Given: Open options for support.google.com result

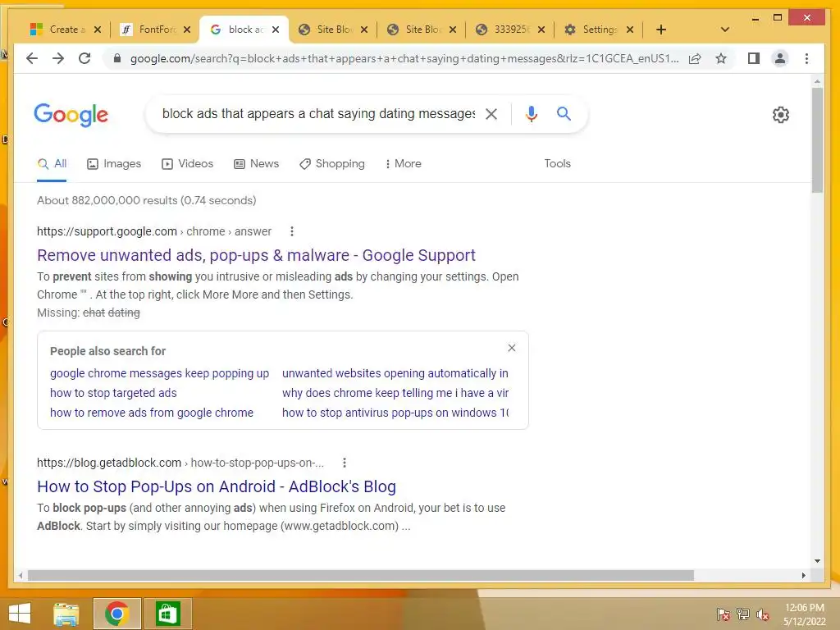Looking at the screenshot, I should tap(291, 231).
